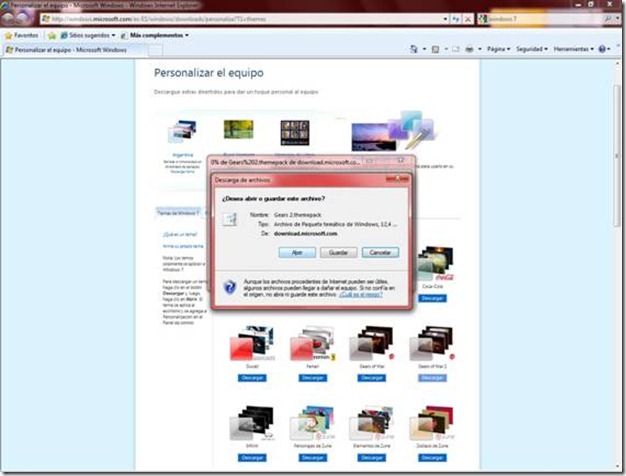Click the shield help icon in download dialog
Screen dimensions: 626x476
pyautogui.click(x=230, y=287)
